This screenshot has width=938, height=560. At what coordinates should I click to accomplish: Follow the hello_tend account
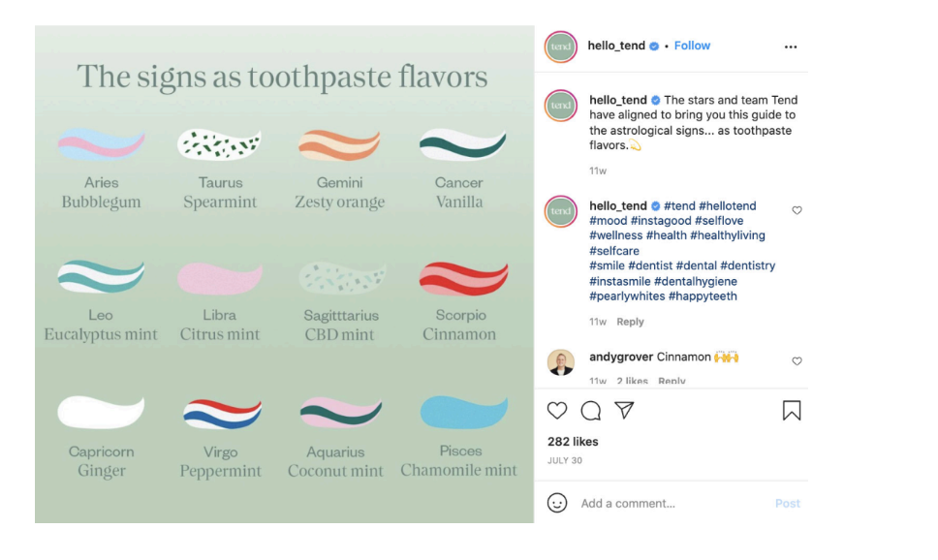click(x=692, y=46)
